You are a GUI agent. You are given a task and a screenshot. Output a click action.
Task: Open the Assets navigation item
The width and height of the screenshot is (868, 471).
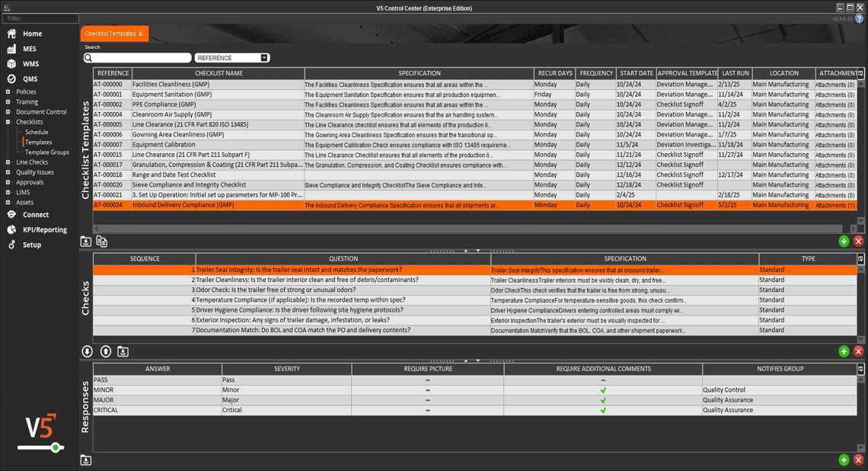pyautogui.click(x=24, y=202)
